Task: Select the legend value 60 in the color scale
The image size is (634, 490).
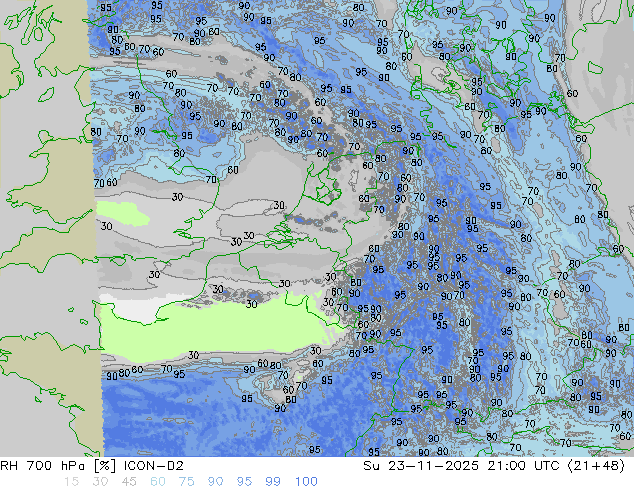Action: coord(158,482)
